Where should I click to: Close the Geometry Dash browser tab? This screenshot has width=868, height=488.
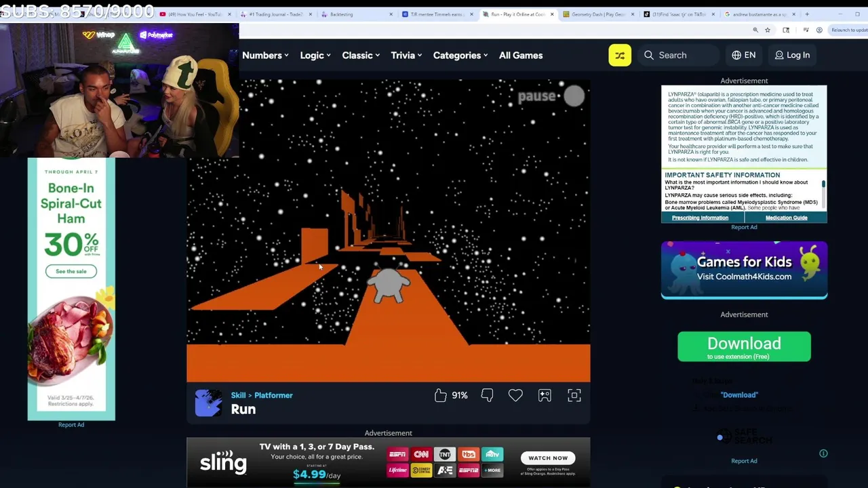[x=633, y=14]
